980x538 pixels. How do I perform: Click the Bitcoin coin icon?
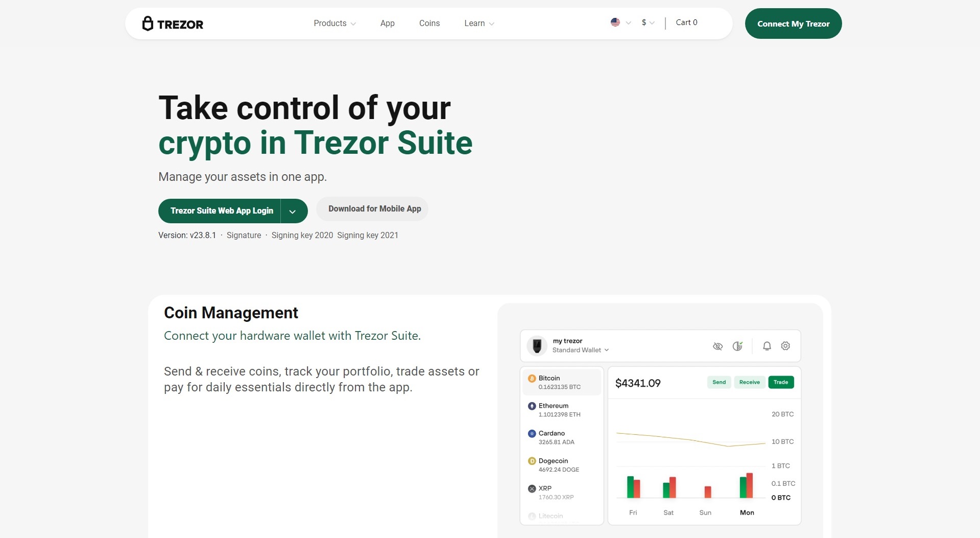click(x=532, y=379)
